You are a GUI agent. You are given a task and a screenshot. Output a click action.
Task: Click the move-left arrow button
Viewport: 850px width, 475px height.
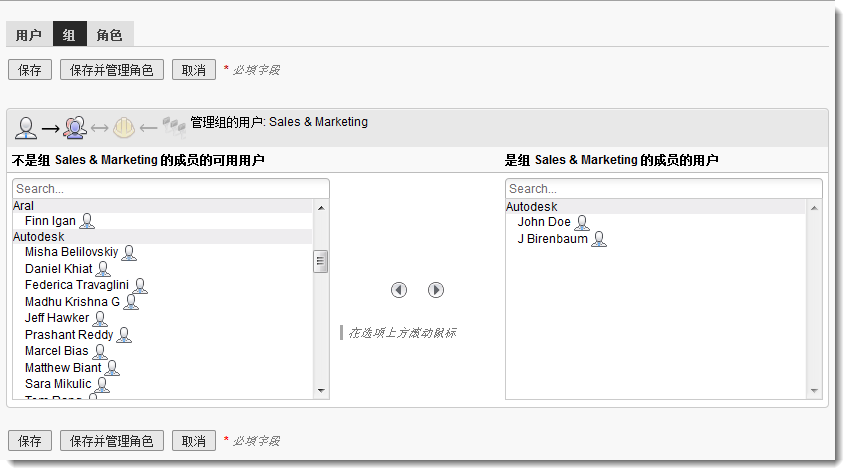click(399, 290)
